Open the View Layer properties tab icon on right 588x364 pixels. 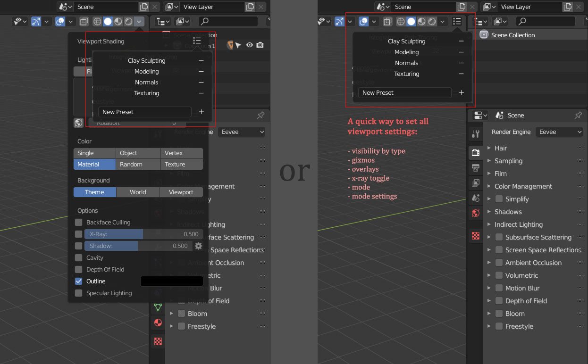[x=476, y=183]
